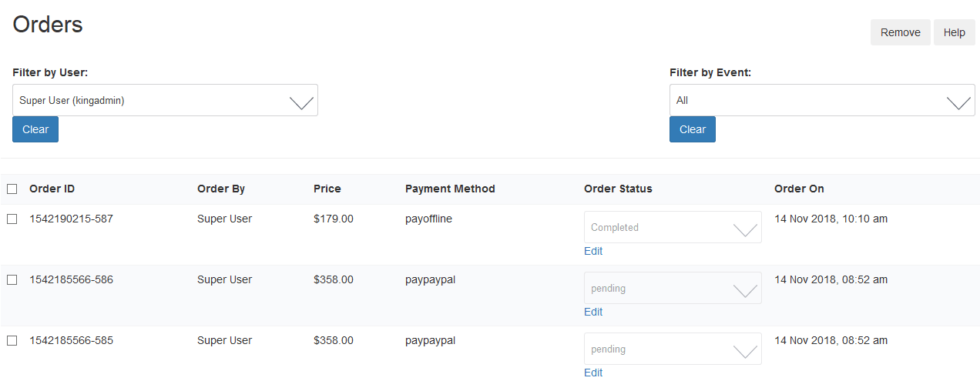Click the Price column header
Viewport: 980px width, 381px height.
[327, 189]
